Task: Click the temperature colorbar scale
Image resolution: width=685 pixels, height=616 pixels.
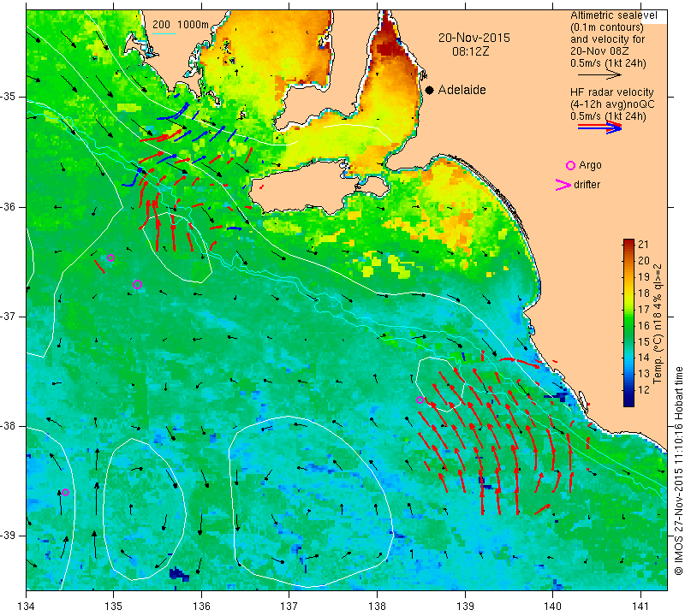Action: 628,323
